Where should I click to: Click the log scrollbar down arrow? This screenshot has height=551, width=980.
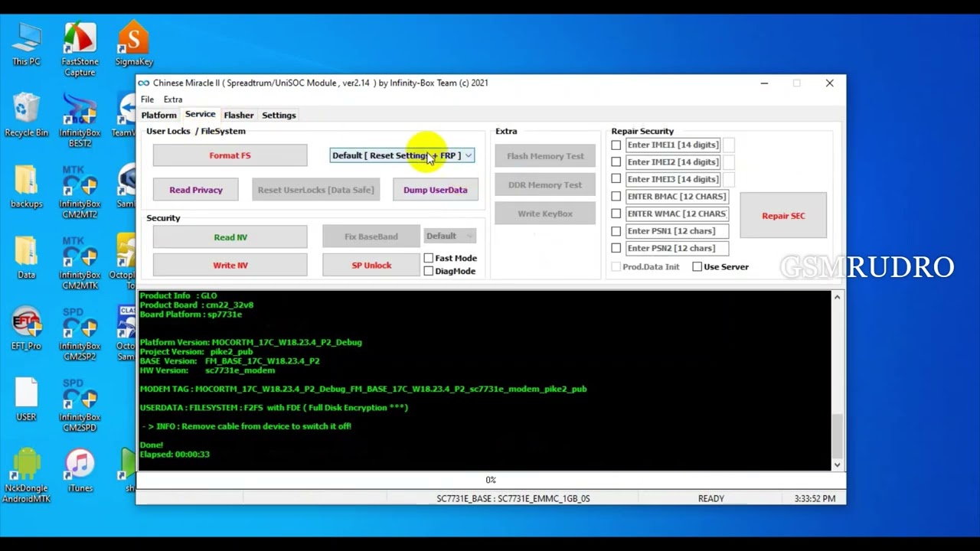(837, 465)
